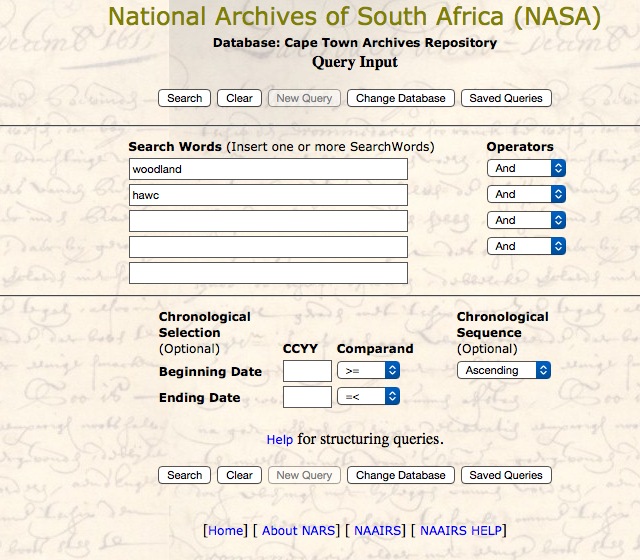Viewport: 640px width, 560px height.
Task: Expand the second And operator dropdown
Action: (x=526, y=195)
